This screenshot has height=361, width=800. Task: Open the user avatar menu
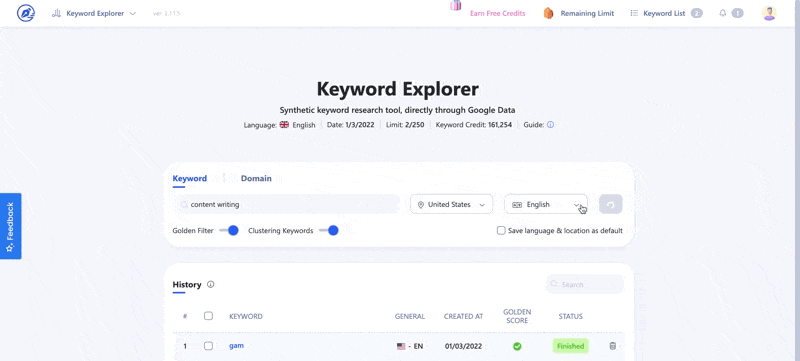click(769, 13)
